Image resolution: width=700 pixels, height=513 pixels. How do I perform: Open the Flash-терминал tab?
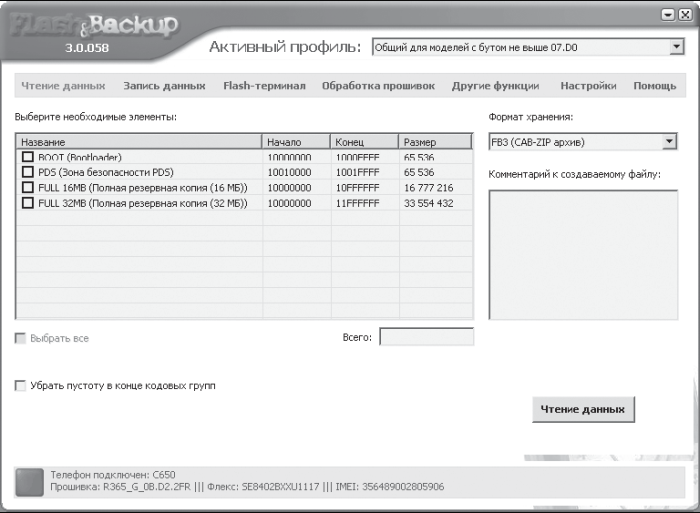point(264,86)
